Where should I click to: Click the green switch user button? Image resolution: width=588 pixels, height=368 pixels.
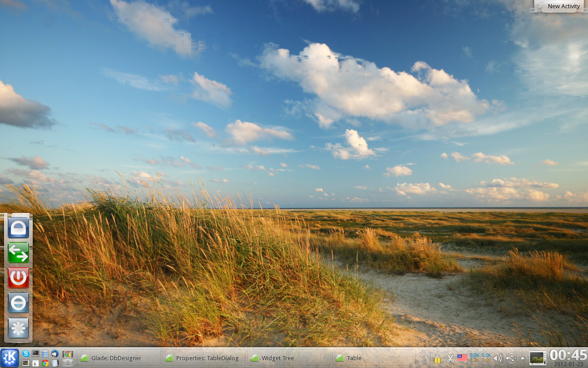(x=18, y=253)
